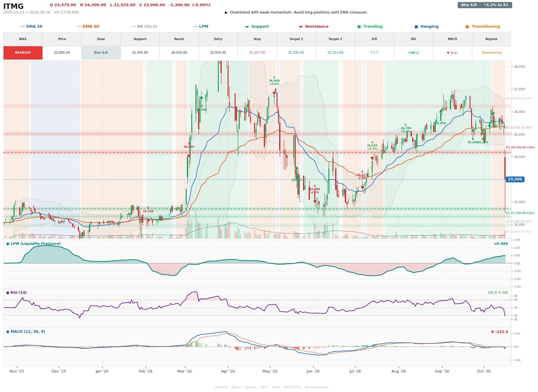The image size is (538, 392).
Task: Click the Resist value 24,200.00 cell
Action: point(179,53)
